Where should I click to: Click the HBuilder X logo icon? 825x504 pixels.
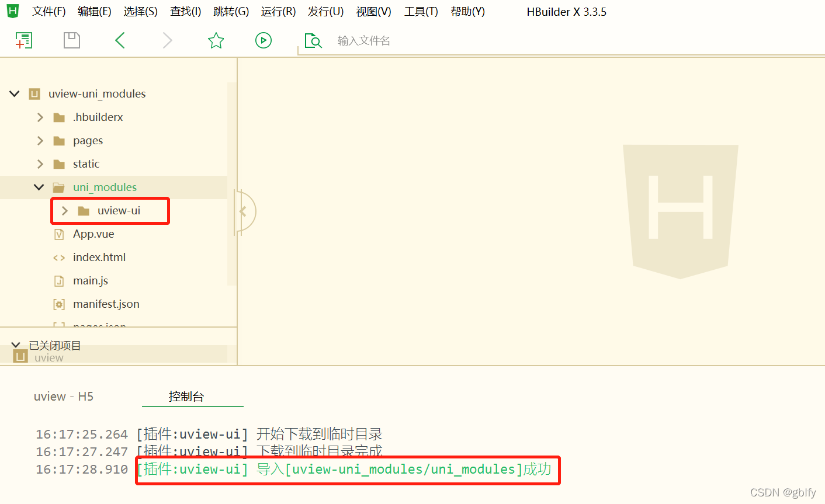pyautogui.click(x=13, y=11)
